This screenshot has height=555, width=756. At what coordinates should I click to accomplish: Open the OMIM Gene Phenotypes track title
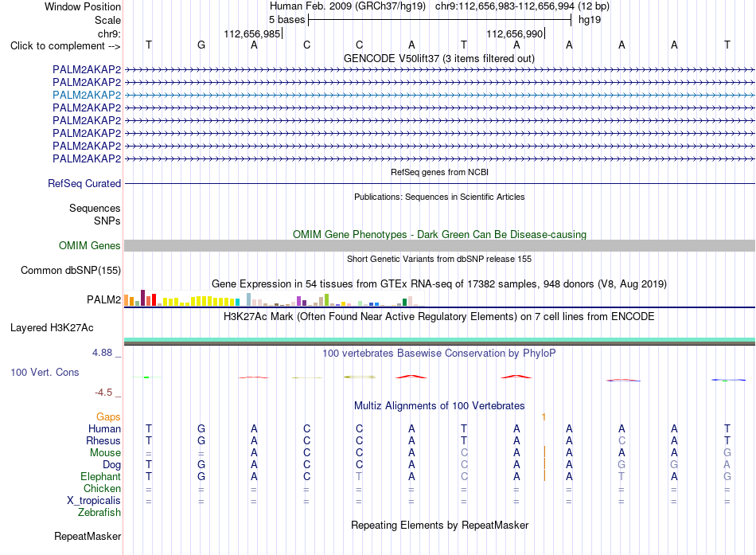439,235
